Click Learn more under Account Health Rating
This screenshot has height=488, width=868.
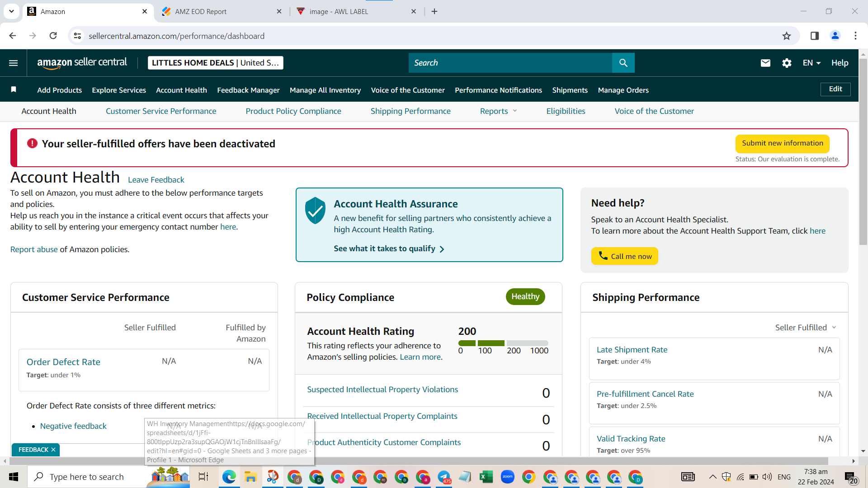(420, 357)
